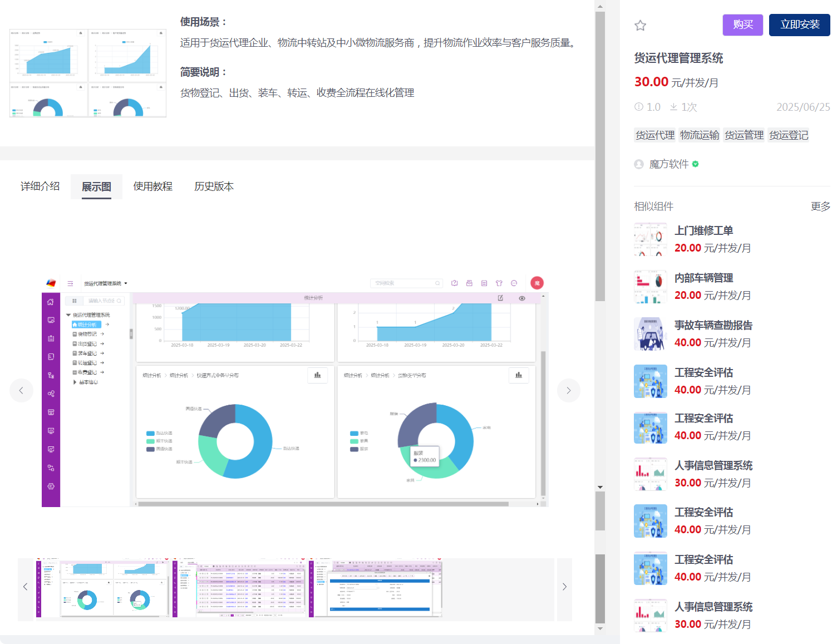Screen dimensions: 837x644
Task: Click the publisher avatar icon
Action: pos(639,164)
